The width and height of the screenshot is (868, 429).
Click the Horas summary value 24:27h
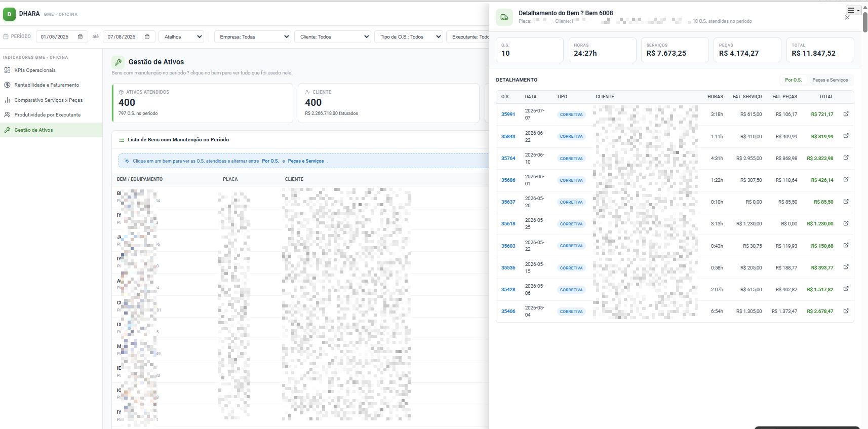click(x=585, y=53)
